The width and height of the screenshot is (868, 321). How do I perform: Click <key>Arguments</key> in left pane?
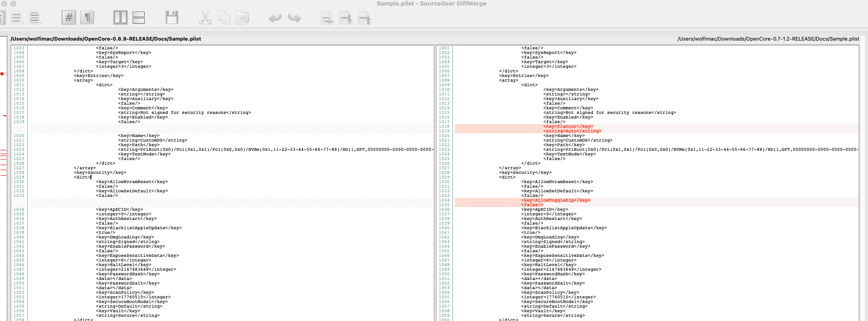coord(145,89)
